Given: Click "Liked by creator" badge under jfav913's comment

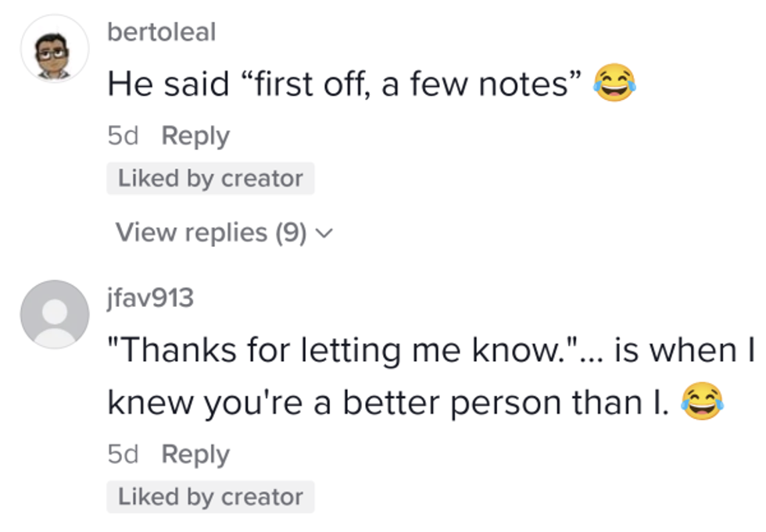Looking at the screenshot, I should (x=210, y=497).
